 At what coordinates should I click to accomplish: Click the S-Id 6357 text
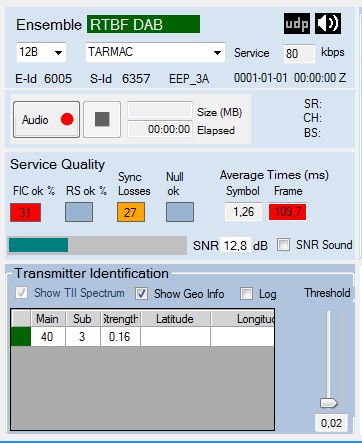[120, 79]
